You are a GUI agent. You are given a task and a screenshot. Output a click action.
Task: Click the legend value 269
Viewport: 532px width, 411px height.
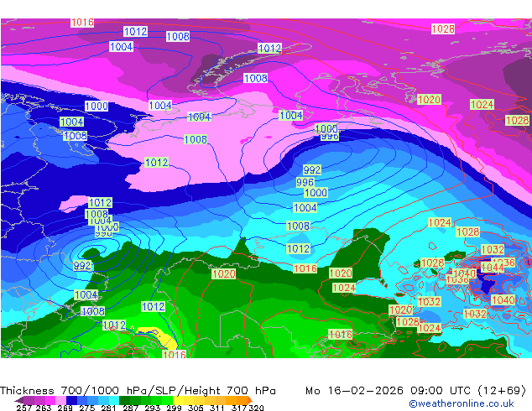pos(65,408)
